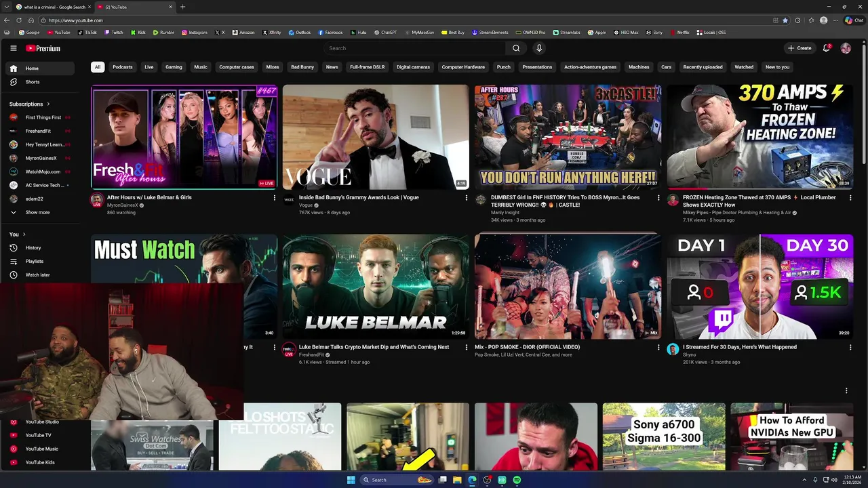Open WatchMojo.com subscription
The image size is (868, 488).
coord(41,171)
